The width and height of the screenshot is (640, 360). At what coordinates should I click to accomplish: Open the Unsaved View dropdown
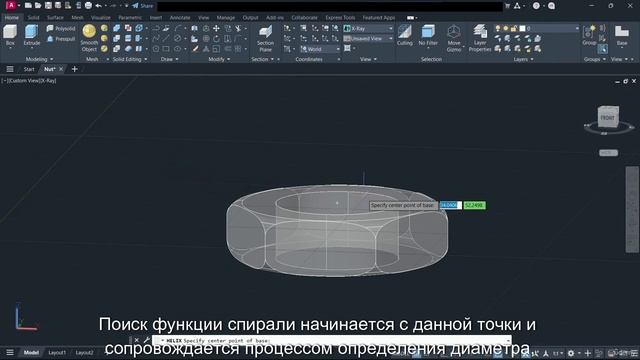[x=369, y=38]
